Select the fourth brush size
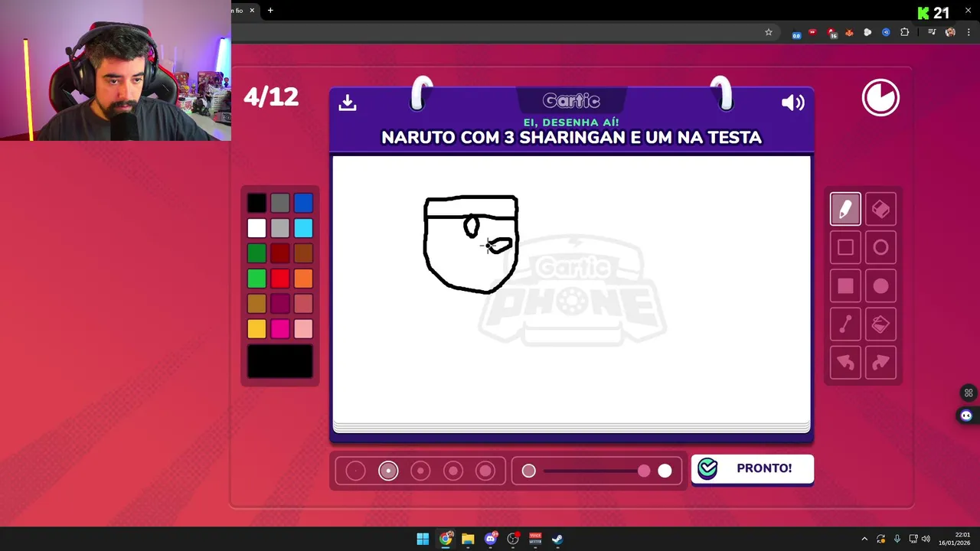 point(453,471)
